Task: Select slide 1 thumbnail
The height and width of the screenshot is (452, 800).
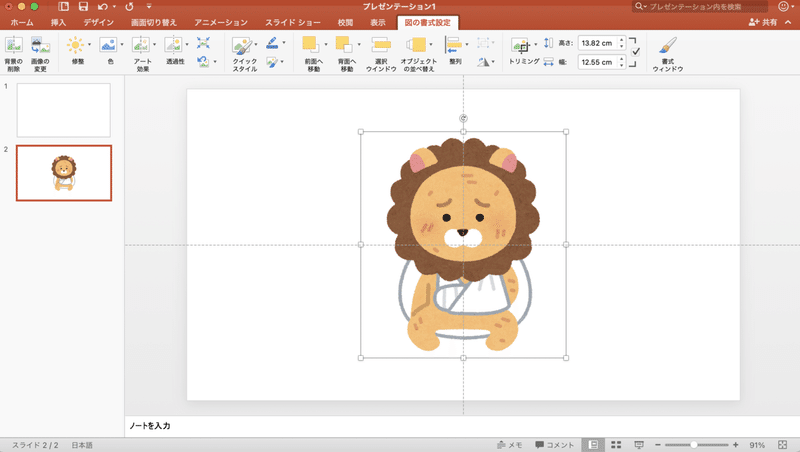Action: pos(64,110)
